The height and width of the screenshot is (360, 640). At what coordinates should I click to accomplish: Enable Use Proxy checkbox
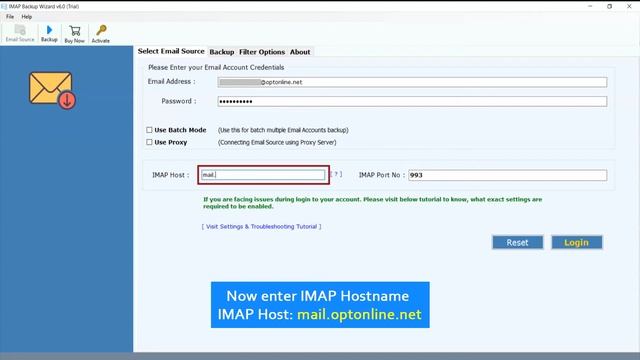(x=149, y=142)
